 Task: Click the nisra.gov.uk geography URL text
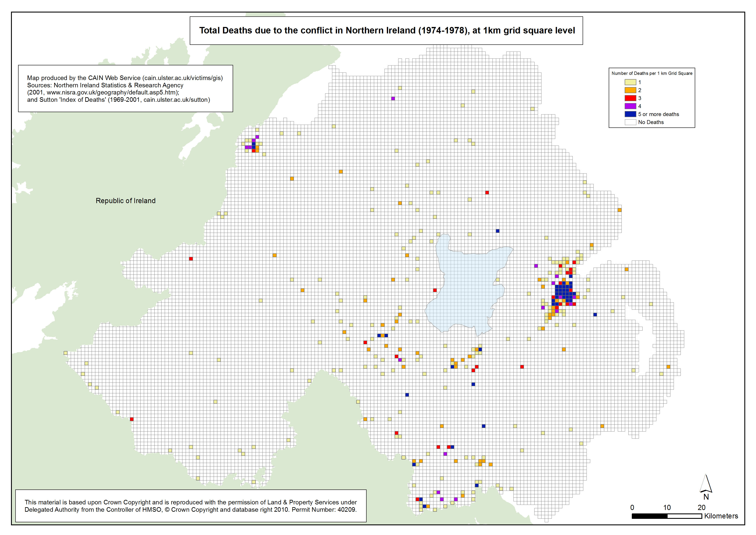tap(103, 92)
